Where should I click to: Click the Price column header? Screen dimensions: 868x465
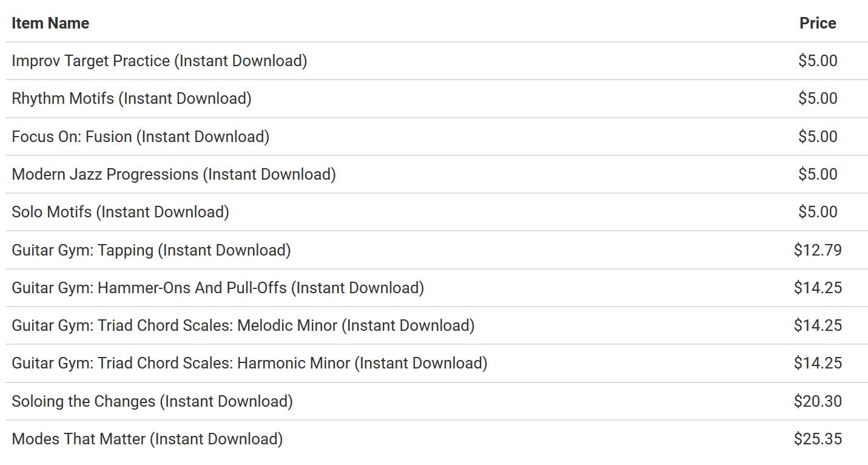point(817,23)
